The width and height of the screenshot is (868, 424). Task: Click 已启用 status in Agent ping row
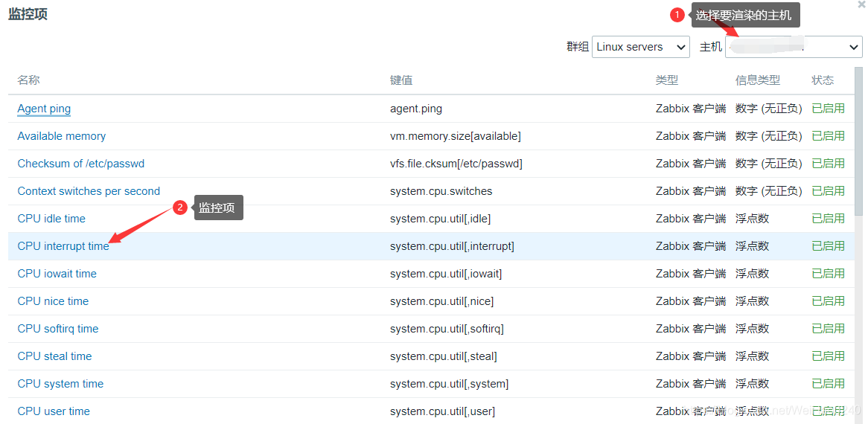click(828, 109)
